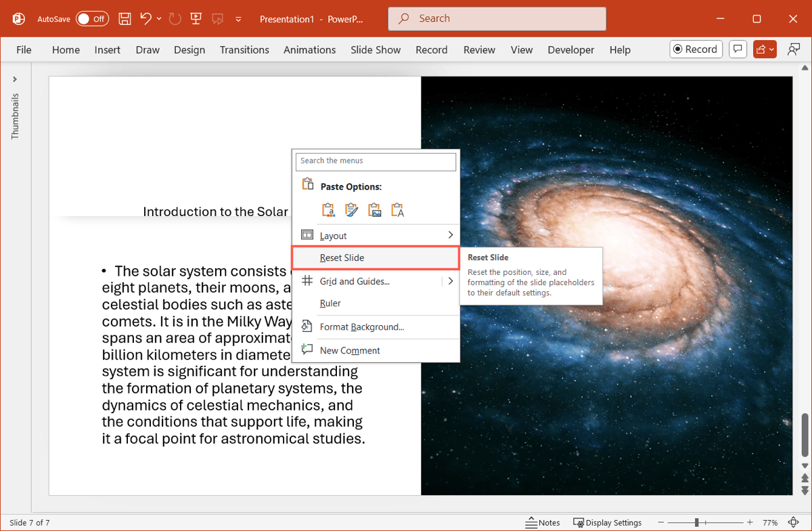Click the Undo arrow icon

click(145, 19)
